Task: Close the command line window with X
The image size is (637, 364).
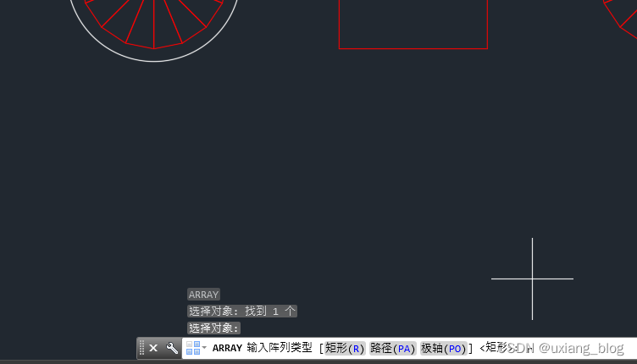Action: click(x=153, y=348)
